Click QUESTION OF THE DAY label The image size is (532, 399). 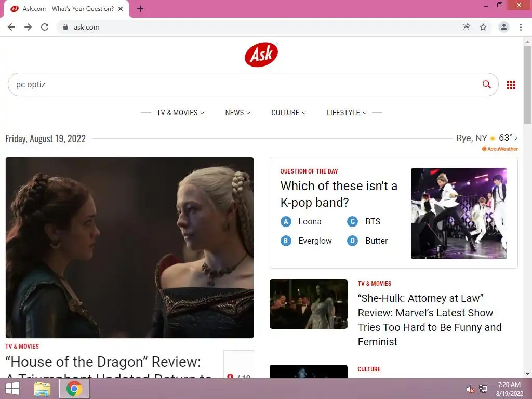coord(309,171)
